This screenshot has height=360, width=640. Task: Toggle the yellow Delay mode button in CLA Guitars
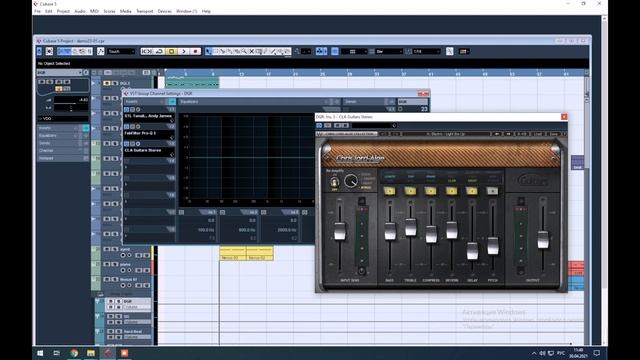(x=472, y=191)
